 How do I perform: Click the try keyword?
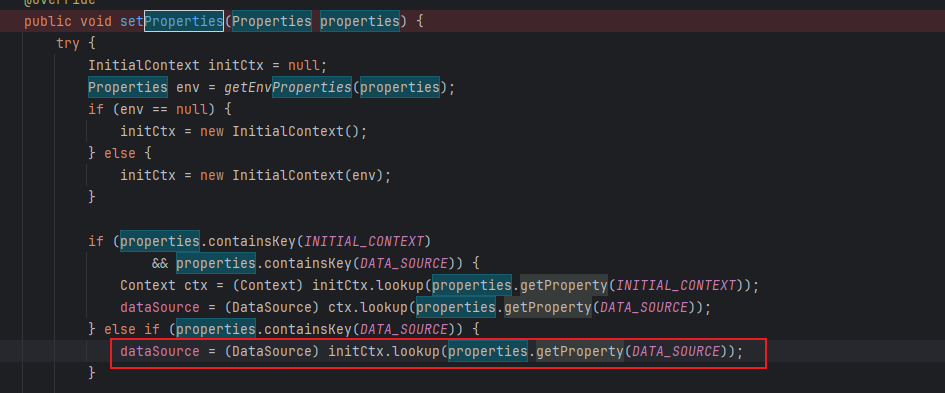click(68, 43)
